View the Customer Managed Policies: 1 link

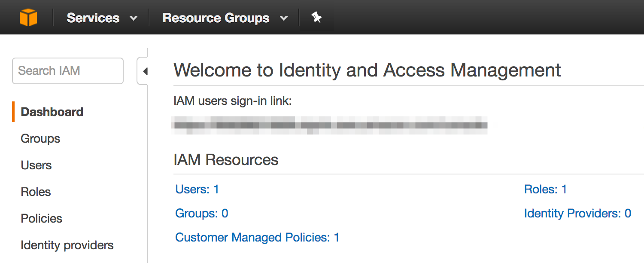257,237
